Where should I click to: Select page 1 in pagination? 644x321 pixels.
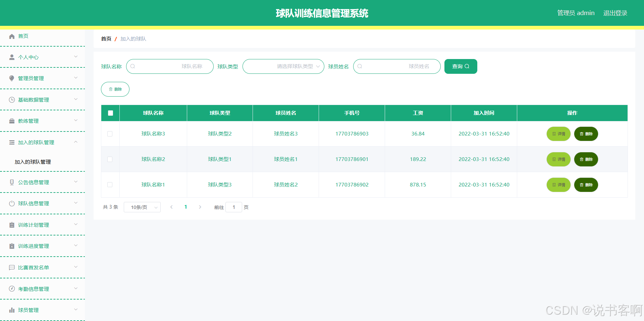pyautogui.click(x=186, y=207)
